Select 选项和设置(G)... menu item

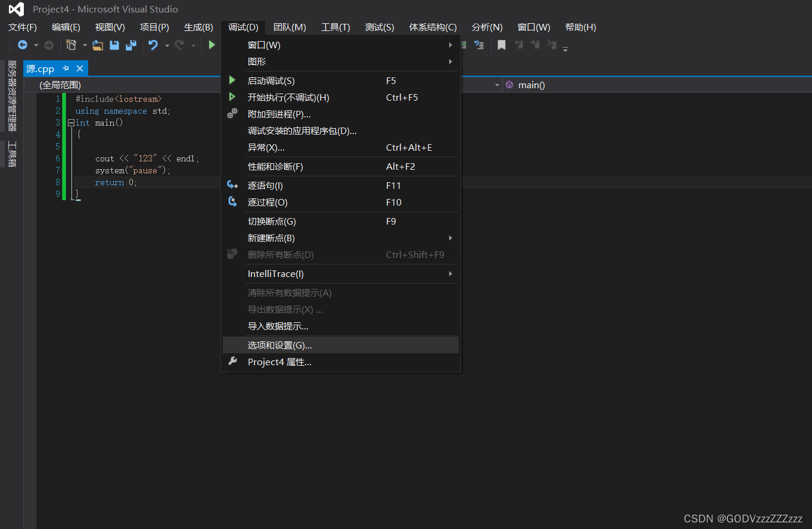(341, 345)
